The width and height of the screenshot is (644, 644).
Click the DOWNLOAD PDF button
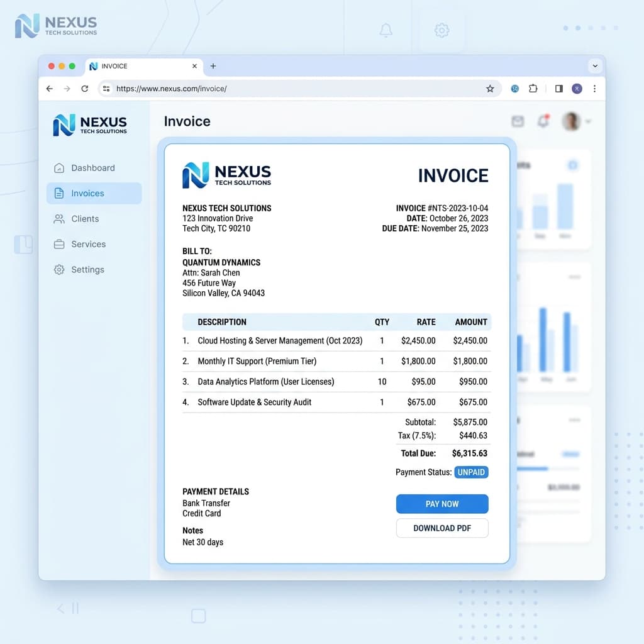pos(442,528)
